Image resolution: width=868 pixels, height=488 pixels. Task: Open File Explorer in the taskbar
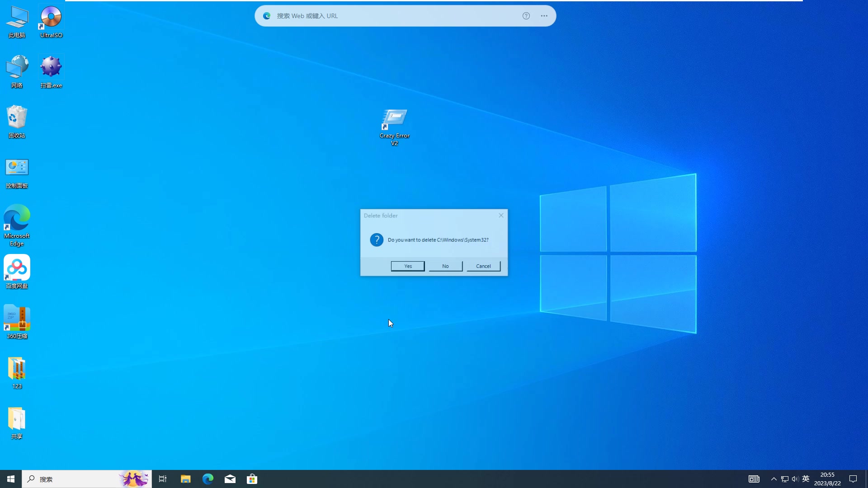[x=185, y=479]
